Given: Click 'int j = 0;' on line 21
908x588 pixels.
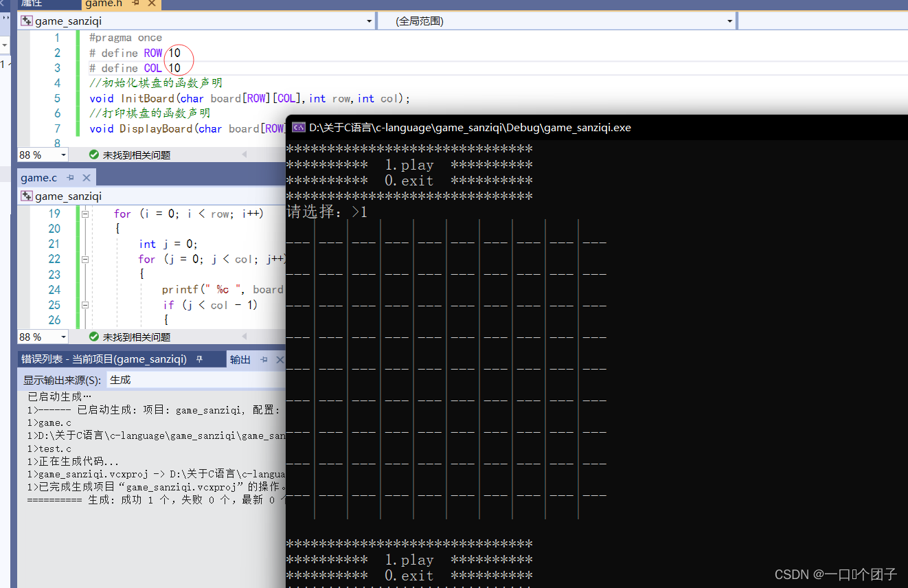Looking at the screenshot, I should 168,244.
